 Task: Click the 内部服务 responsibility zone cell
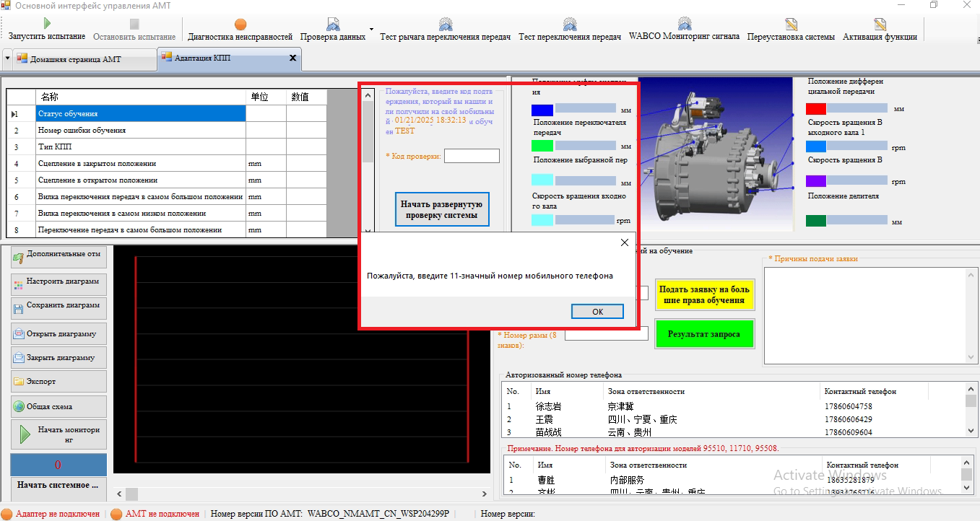[627, 480]
